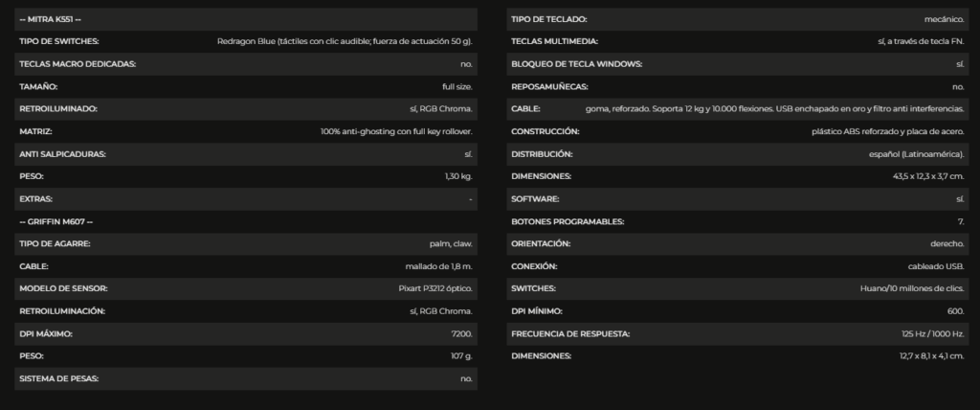This screenshot has width=980, height=410.
Task: Click the TIPO DE AGARRE label
Action: click(55, 243)
